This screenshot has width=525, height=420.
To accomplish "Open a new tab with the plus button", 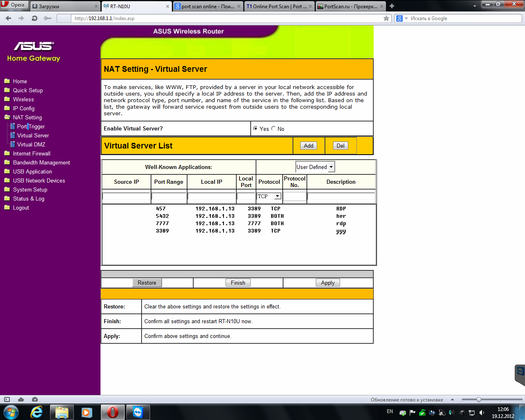I will click(x=392, y=6).
